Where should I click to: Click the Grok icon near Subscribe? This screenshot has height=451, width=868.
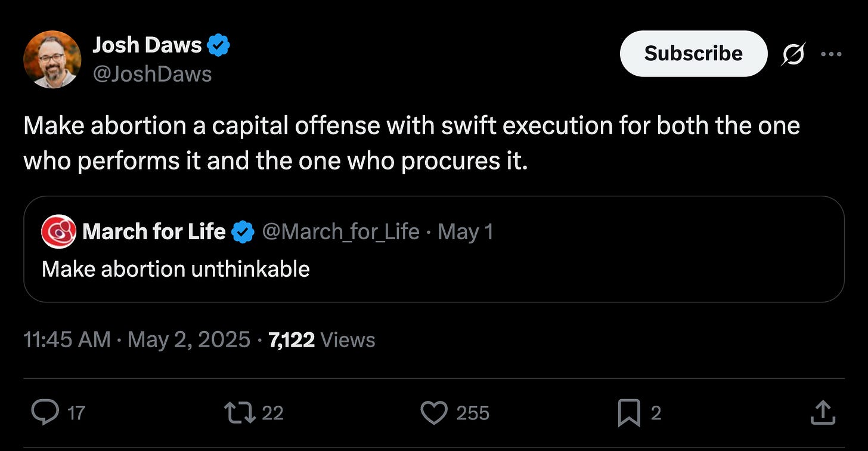(x=793, y=53)
